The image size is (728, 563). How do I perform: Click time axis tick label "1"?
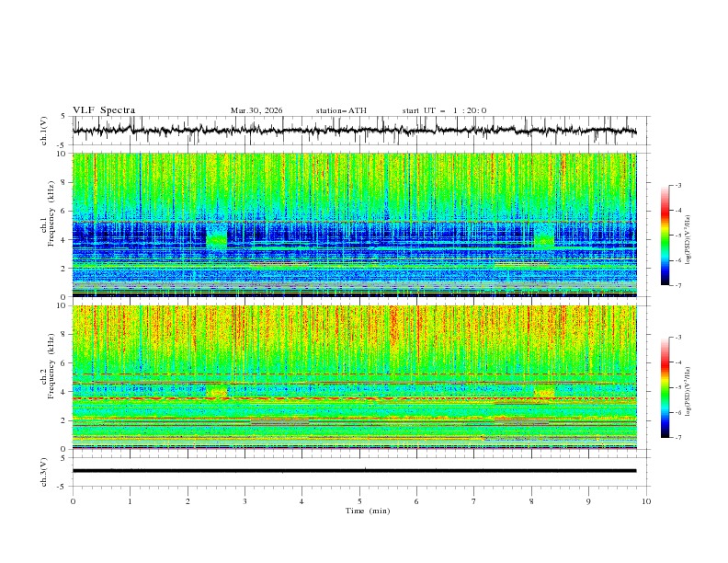pyautogui.click(x=130, y=501)
